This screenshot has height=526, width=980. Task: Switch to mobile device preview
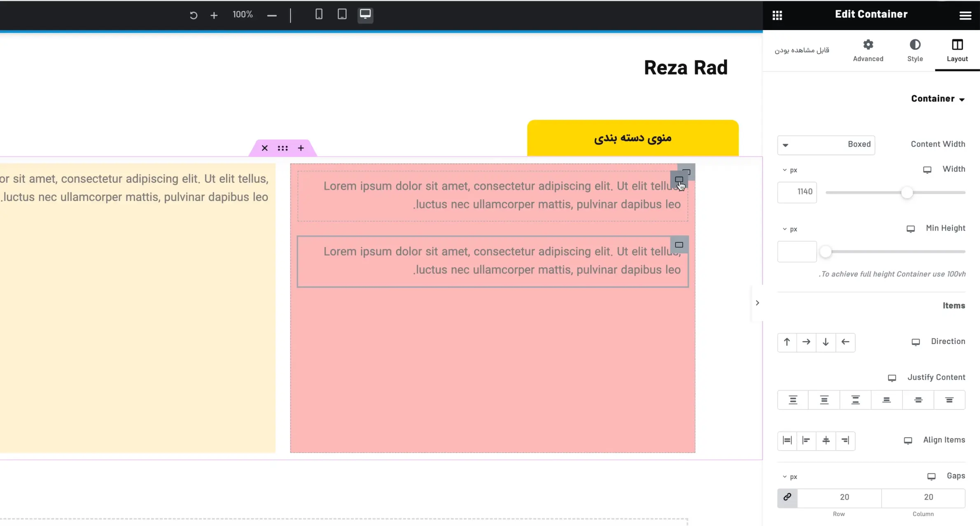[319, 14]
